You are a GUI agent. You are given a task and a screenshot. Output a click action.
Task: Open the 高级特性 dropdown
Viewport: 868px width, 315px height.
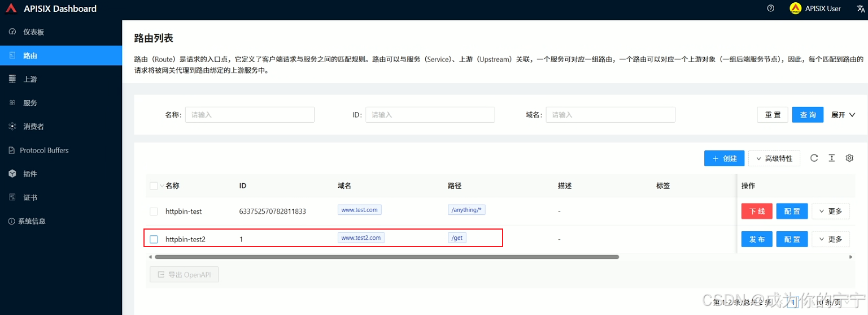click(774, 159)
